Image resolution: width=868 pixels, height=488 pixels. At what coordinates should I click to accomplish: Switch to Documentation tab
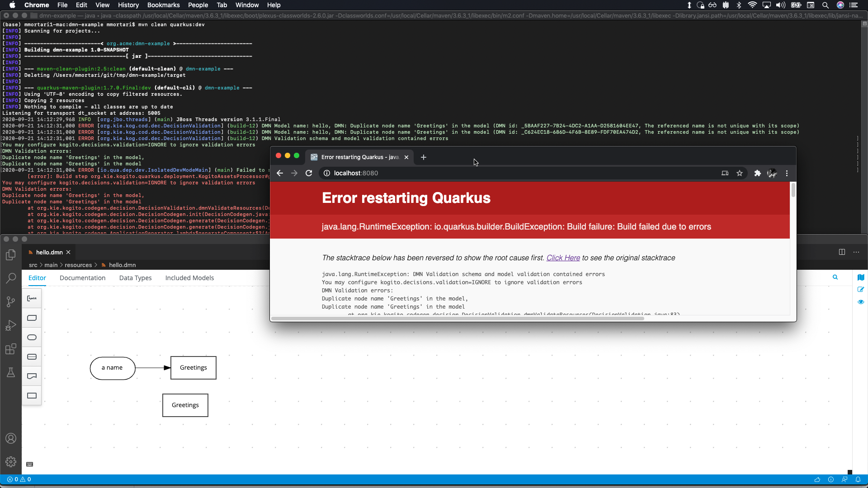pyautogui.click(x=83, y=278)
